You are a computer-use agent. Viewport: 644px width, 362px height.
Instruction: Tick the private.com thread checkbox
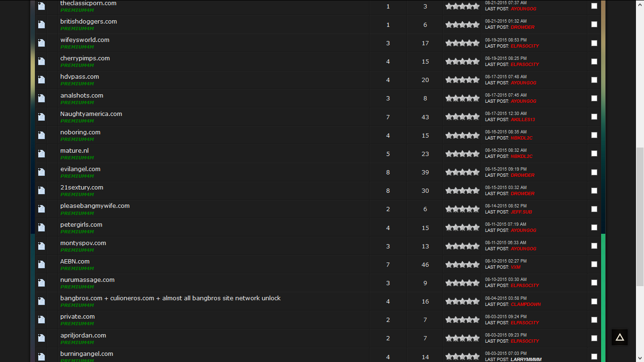(x=594, y=320)
